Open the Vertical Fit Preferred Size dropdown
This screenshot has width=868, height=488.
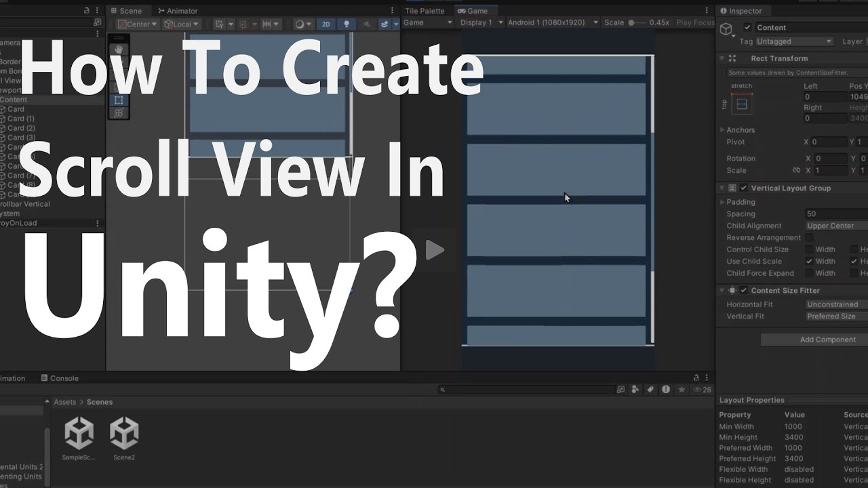point(835,317)
